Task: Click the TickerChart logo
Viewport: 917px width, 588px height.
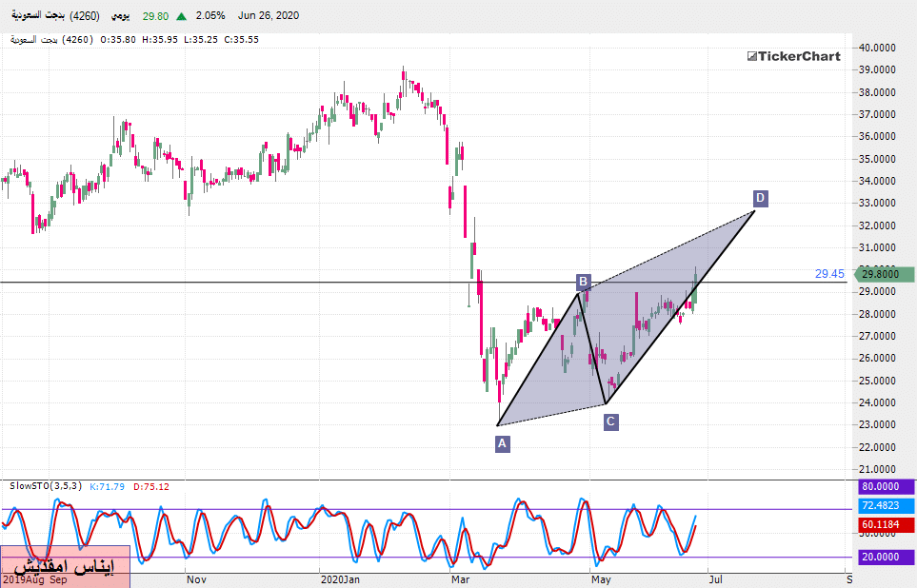Action: [x=793, y=56]
